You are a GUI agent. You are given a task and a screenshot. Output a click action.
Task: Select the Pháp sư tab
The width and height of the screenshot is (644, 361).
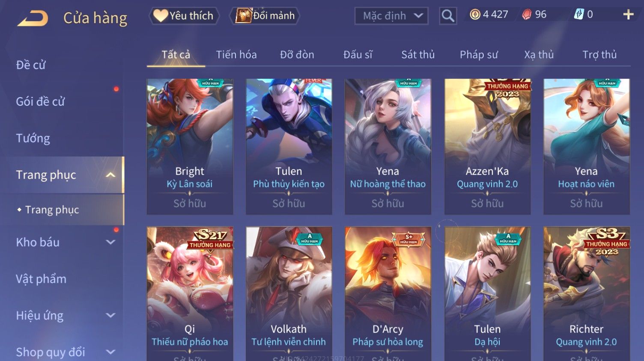tap(479, 55)
